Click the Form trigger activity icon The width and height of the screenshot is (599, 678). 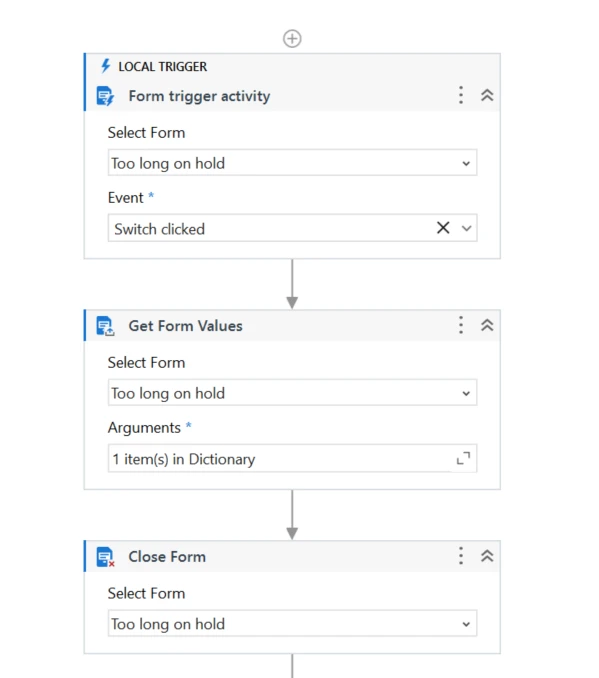(105, 96)
